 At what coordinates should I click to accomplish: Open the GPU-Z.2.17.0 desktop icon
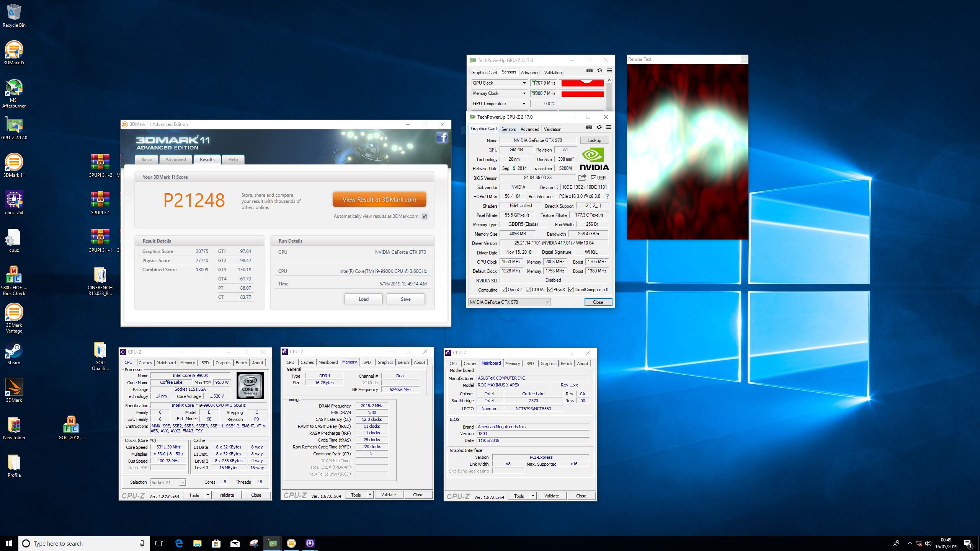(x=14, y=128)
